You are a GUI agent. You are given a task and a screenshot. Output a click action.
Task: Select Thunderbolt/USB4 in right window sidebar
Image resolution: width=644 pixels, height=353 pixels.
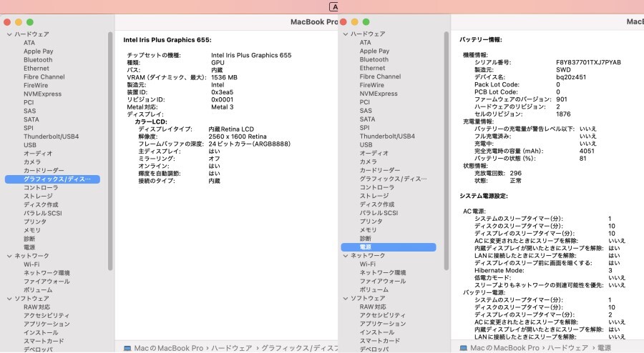pyautogui.click(x=387, y=136)
